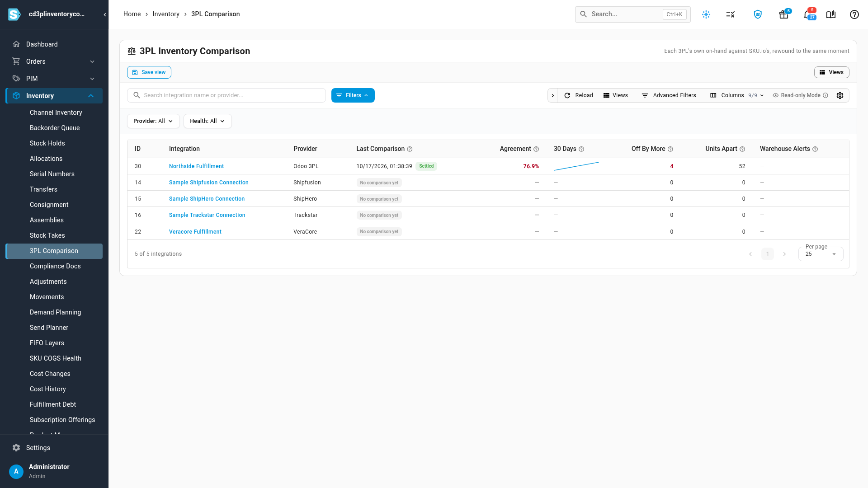Open the help question mark icon
This screenshot has height=488, width=868.
[x=854, y=14]
